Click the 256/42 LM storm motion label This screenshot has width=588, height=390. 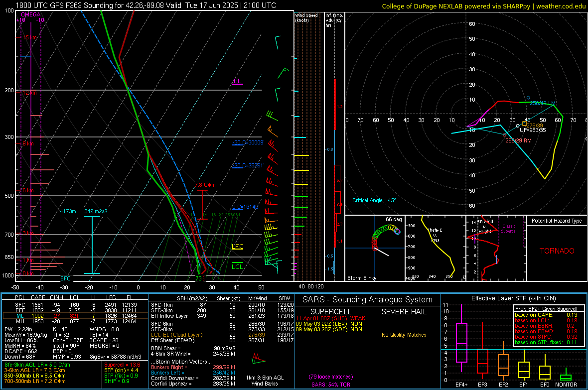(543, 103)
